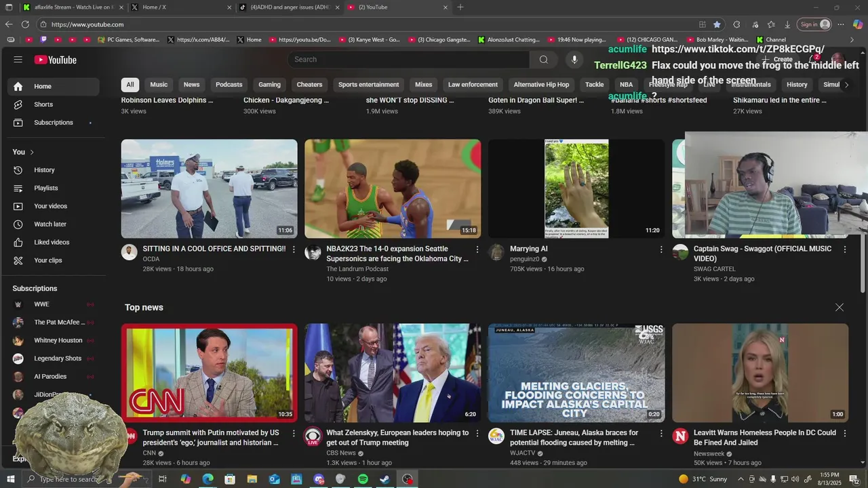
Task: Open the browser extensions puzzle icon
Action: (736, 24)
